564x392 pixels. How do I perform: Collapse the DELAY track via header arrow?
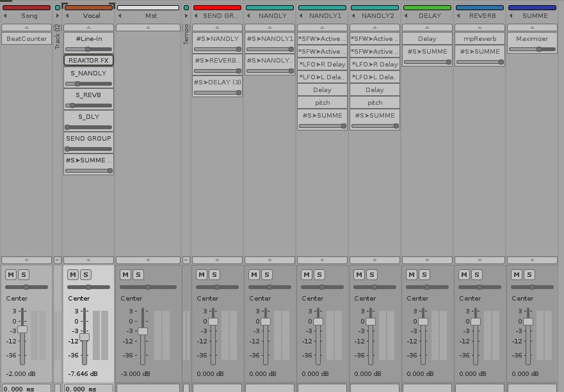406,16
